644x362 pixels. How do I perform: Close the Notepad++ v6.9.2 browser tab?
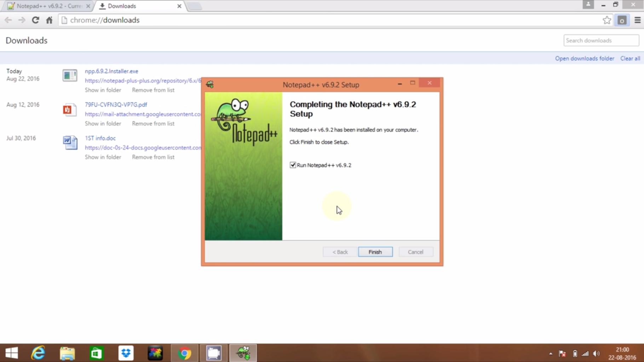point(88,6)
